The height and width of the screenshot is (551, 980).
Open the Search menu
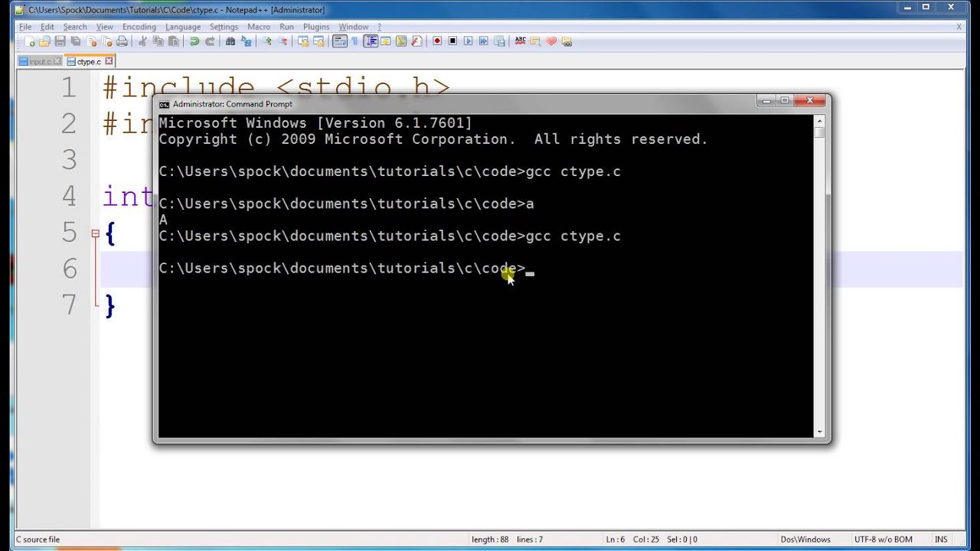75,27
